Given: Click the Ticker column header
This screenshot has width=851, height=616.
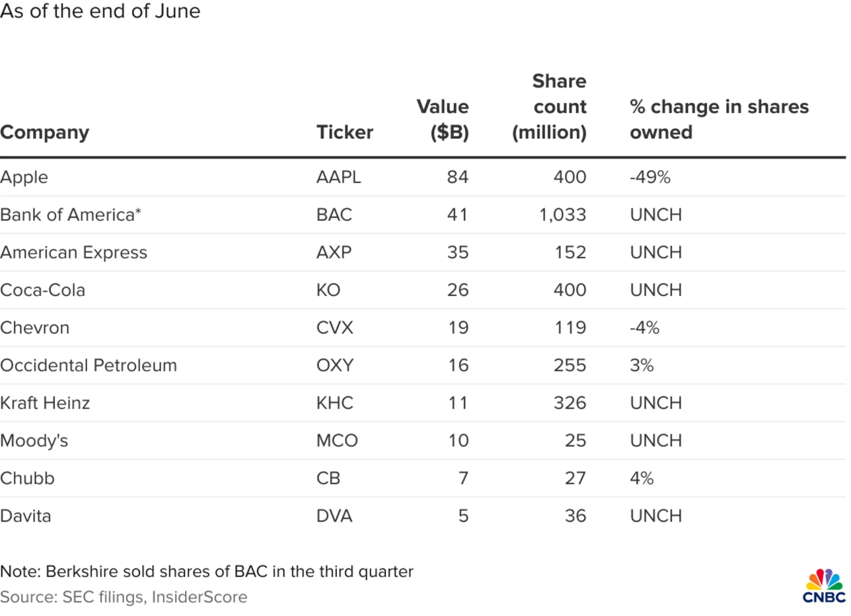Looking at the screenshot, I should (344, 132).
